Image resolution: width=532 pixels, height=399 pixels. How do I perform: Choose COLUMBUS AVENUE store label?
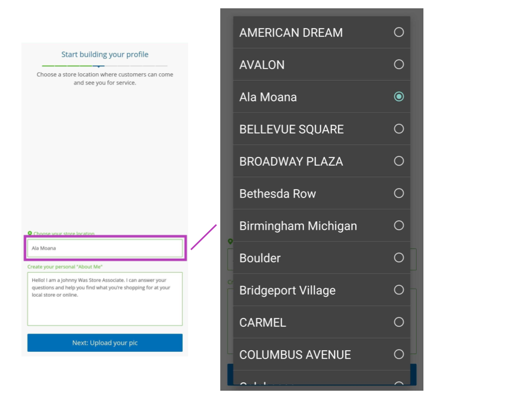[x=295, y=354]
